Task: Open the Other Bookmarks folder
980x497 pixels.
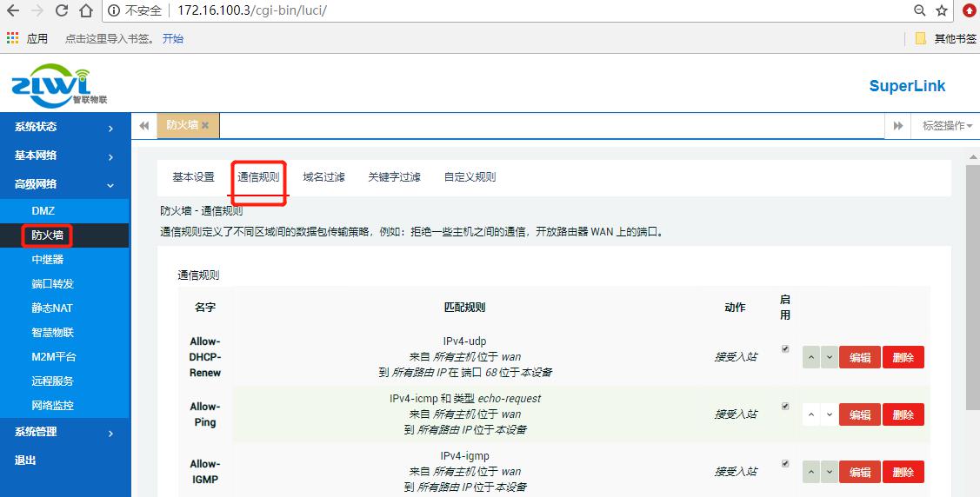Action: 945,39
